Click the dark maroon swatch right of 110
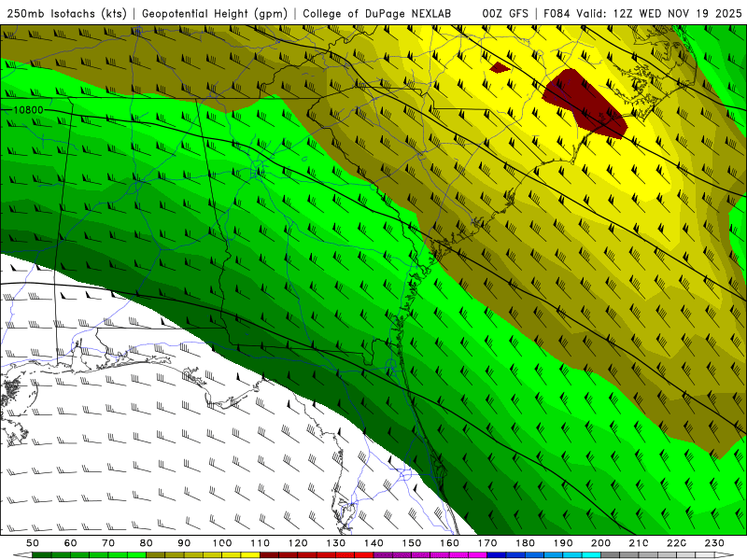747x560 pixels. pos(269,555)
